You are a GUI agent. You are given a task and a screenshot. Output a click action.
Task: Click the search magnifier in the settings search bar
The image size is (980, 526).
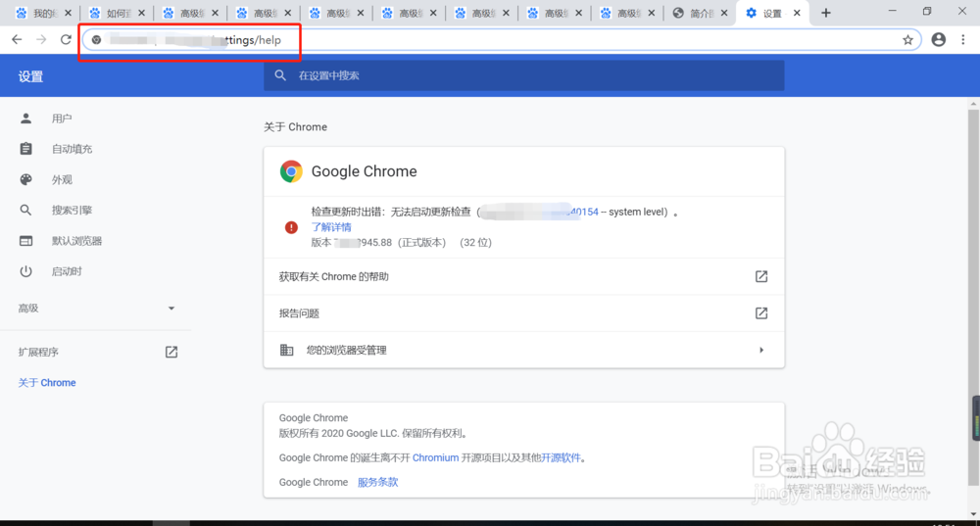click(280, 75)
